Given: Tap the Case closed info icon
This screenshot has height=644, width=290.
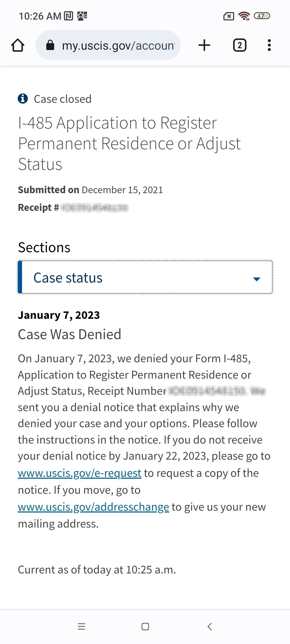Looking at the screenshot, I should pos(23,99).
